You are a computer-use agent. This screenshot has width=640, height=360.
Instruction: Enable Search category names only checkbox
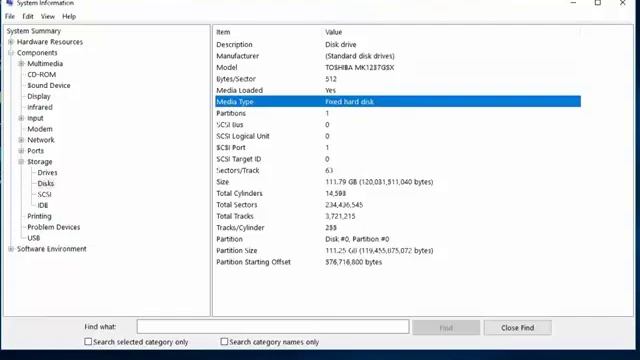pos(224,341)
